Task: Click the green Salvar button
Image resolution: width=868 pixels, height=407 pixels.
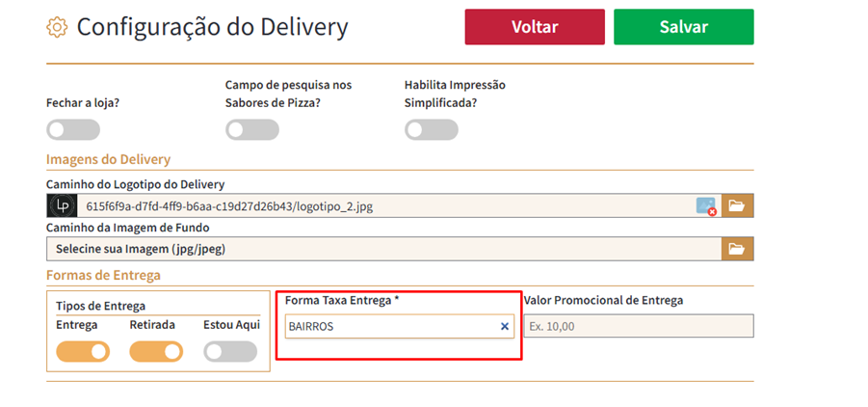Action: [683, 27]
